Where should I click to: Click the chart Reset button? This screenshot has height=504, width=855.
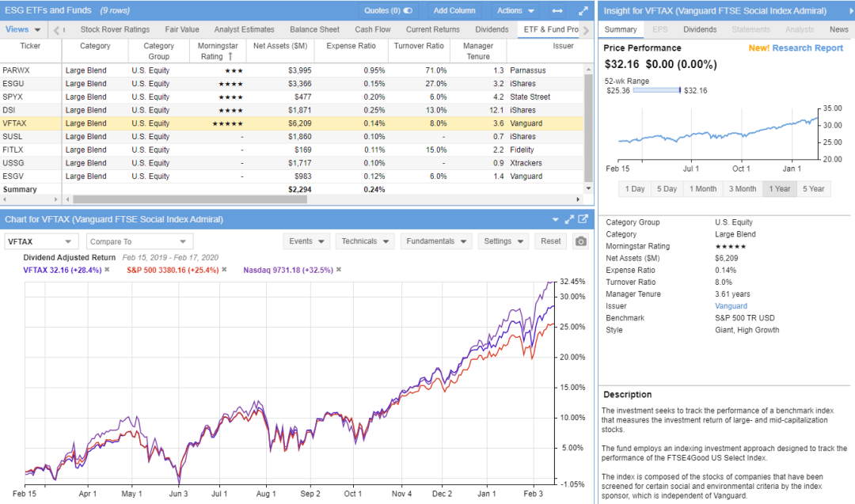point(550,241)
